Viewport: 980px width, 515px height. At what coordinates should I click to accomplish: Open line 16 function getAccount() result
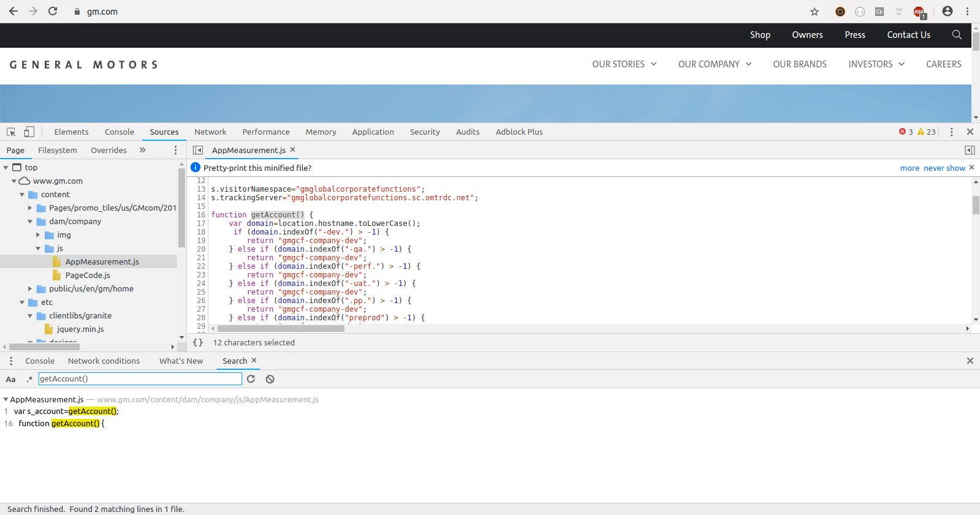click(x=61, y=423)
